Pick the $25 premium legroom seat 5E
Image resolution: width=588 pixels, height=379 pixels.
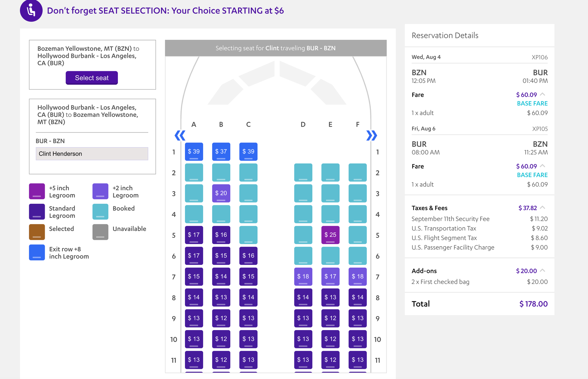[330, 235]
